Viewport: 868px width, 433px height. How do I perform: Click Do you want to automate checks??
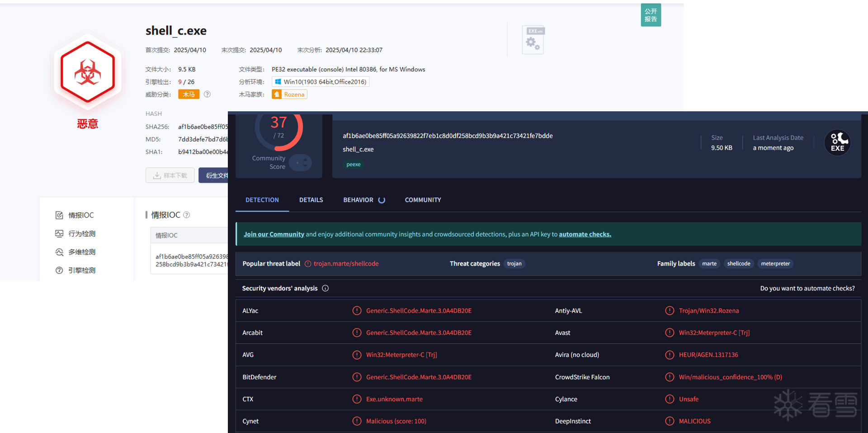pos(807,288)
